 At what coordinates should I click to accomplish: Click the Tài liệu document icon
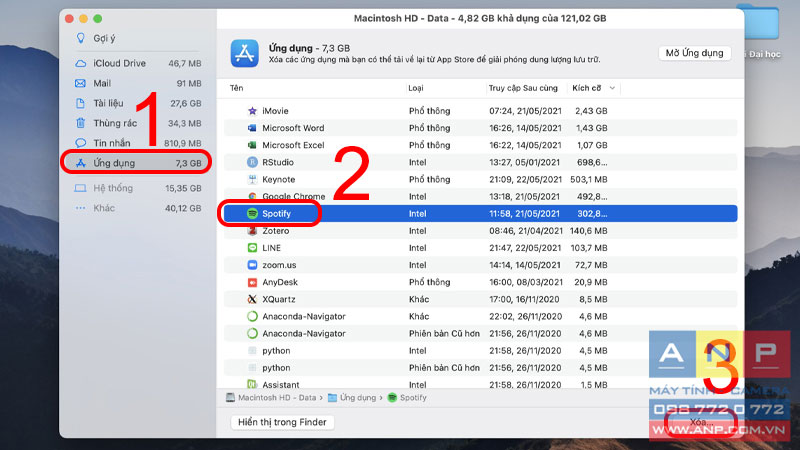(81, 103)
